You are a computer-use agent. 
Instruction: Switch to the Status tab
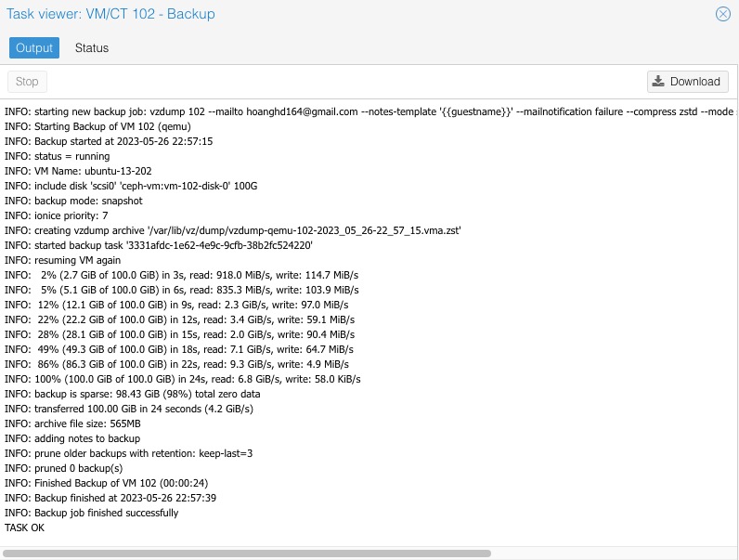[91, 47]
